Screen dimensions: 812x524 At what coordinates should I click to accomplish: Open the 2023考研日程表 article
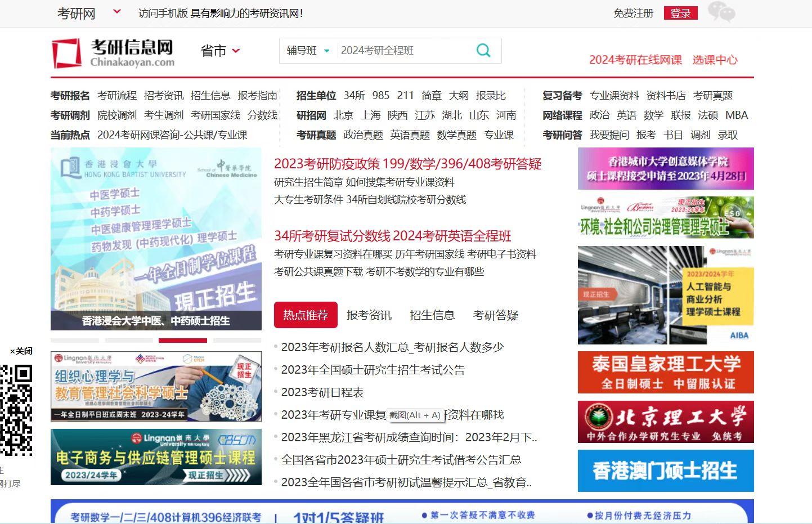point(322,392)
